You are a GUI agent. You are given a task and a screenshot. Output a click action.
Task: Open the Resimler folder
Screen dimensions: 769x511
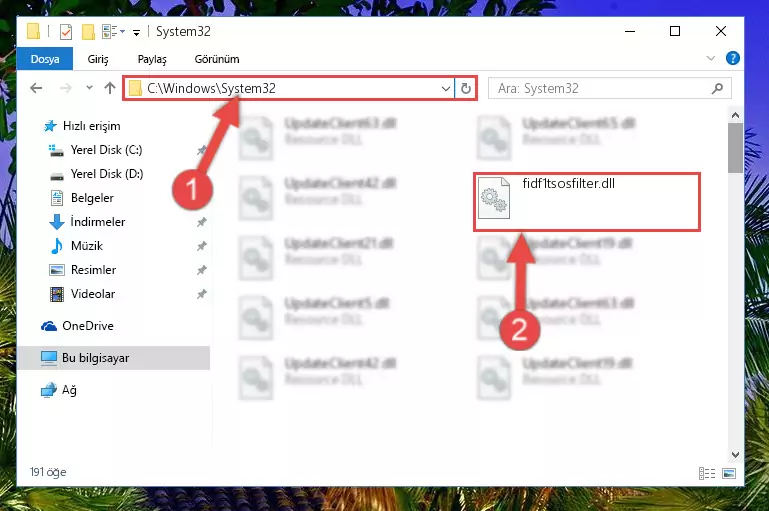[93, 270]
